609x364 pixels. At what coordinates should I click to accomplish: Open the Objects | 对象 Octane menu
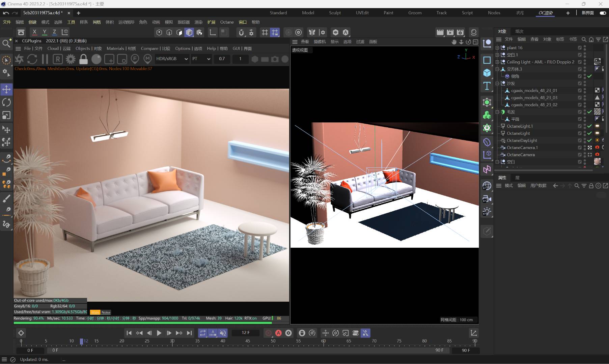88,49
